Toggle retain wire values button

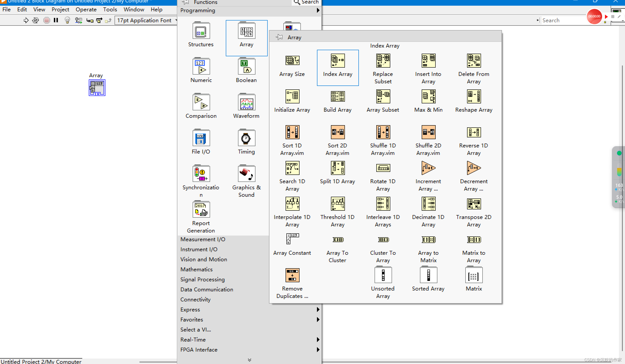tap(78, 20)
